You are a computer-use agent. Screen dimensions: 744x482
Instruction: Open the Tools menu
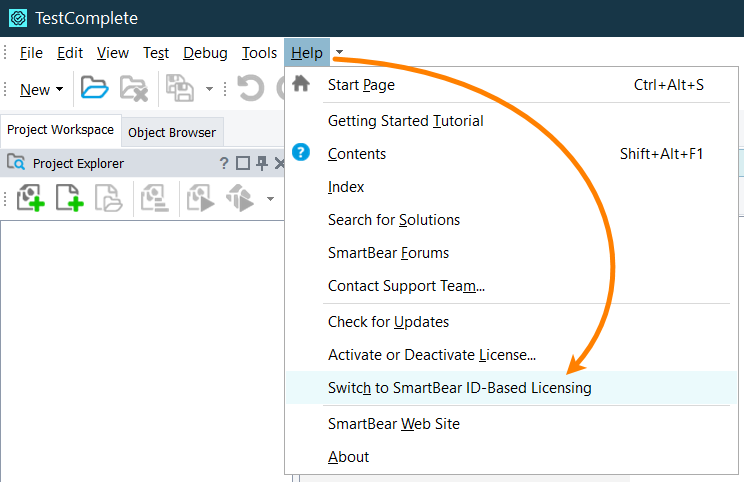[x=259, y=53]
